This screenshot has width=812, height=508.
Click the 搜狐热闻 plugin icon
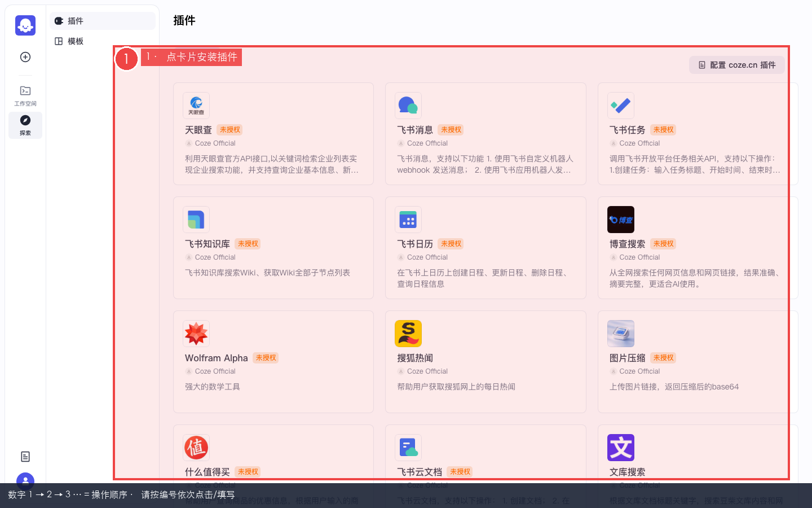(x=408, y=334)
